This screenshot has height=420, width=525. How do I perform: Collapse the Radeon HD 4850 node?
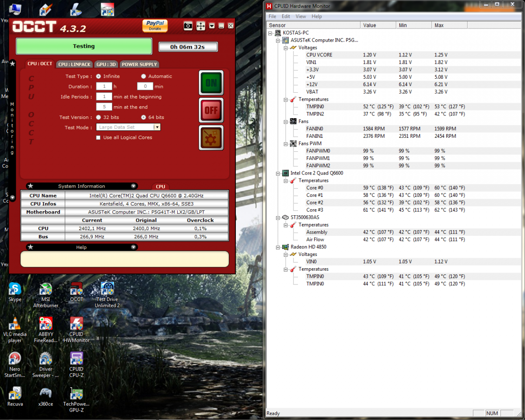click(x=278, y=247)
